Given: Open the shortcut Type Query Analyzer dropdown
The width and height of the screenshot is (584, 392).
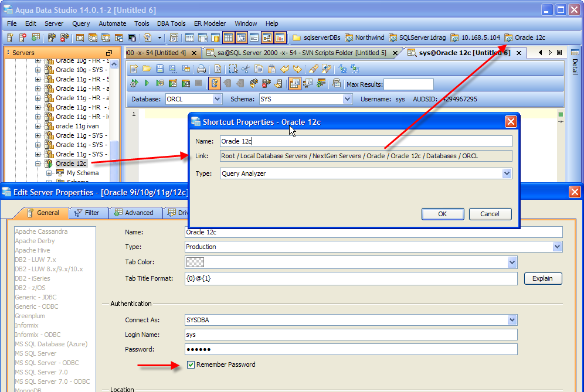Looking at the screenshot, I should coord(507,173).
